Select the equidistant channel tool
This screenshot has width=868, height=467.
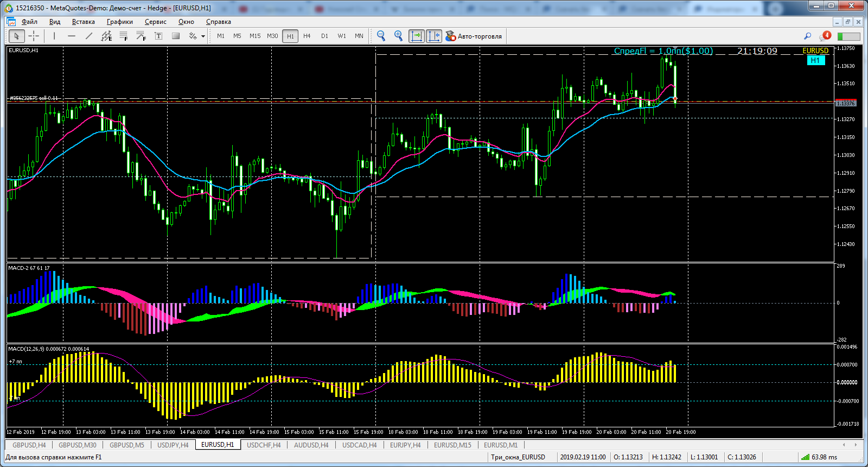pos(106,36)
